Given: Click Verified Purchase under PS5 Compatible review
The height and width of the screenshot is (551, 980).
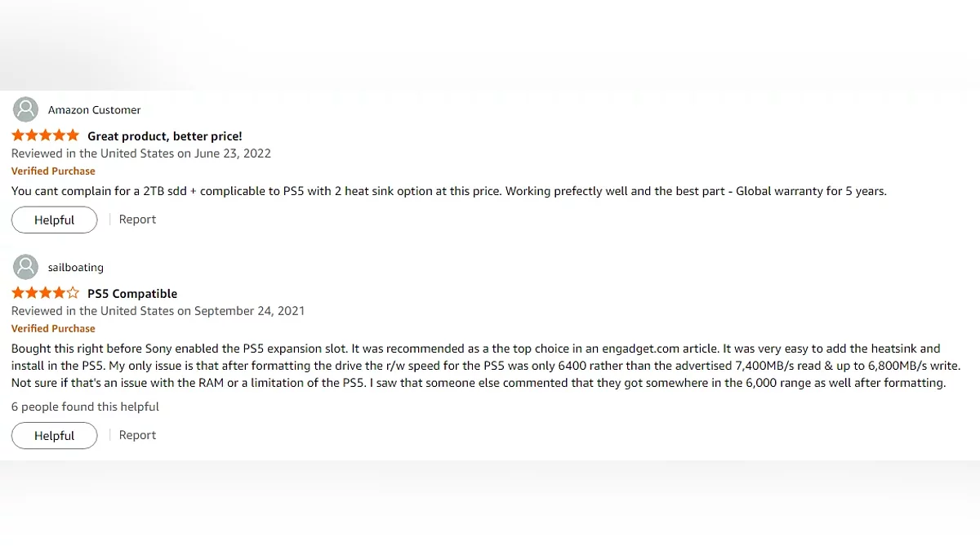Looking at the screenshot, I should (x=53, y=329).
